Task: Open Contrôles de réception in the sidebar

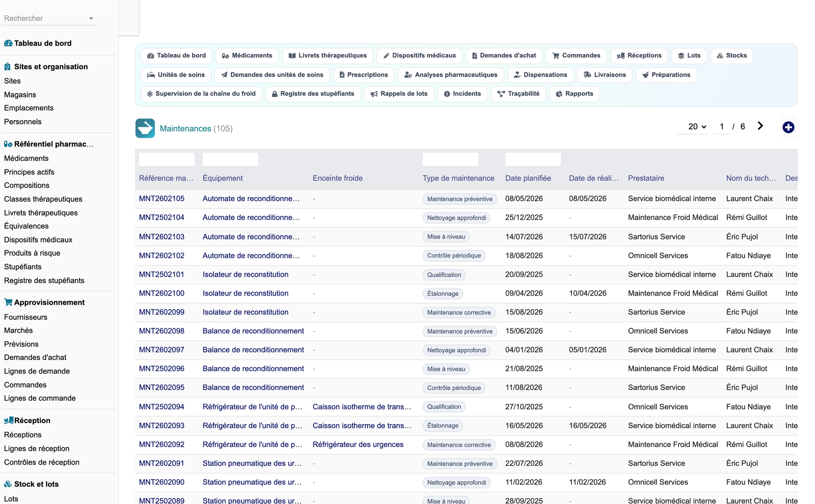Action: pyautogui.click(x=41, y=462)
